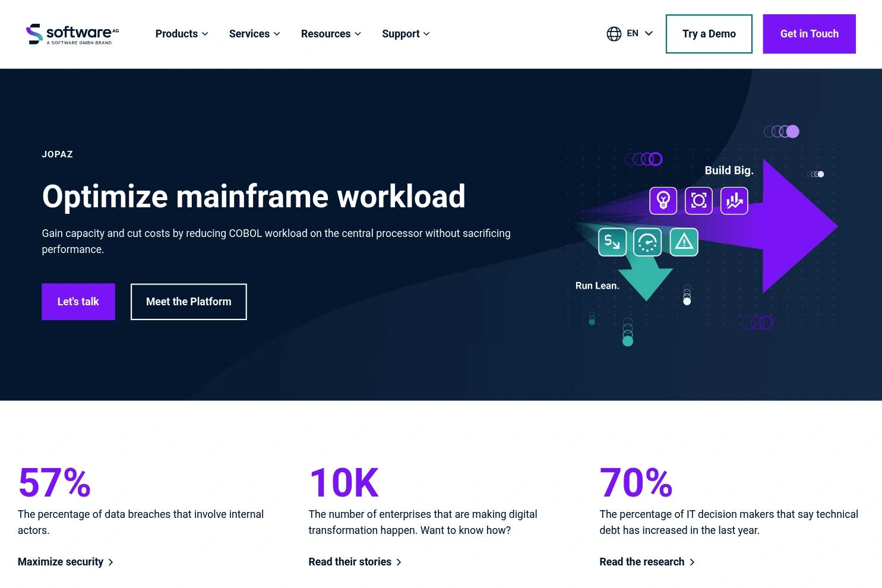
Task: Click the 10K statistic
Action: (x=344, y=482)
